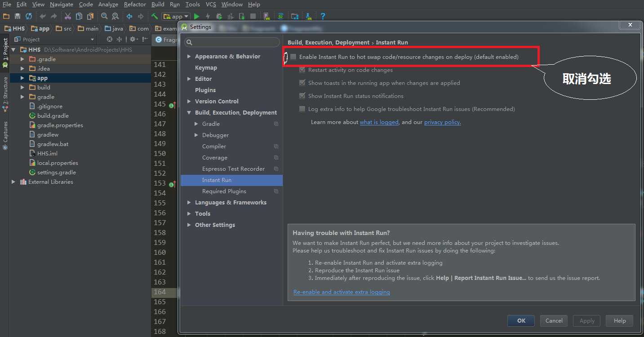Image resolution: width=644 pixels, height=337 pixels.
Task: Click the Save All toolbar icon
Action: (18, 16)
